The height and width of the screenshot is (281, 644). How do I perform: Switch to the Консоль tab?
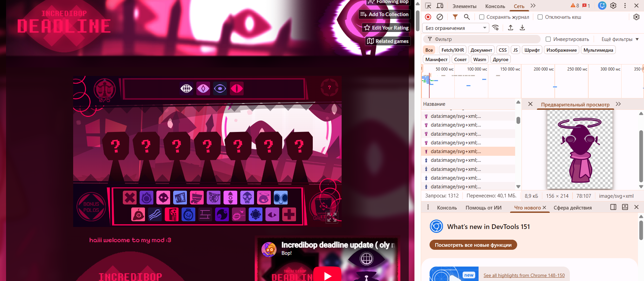(x=495, y=6)
